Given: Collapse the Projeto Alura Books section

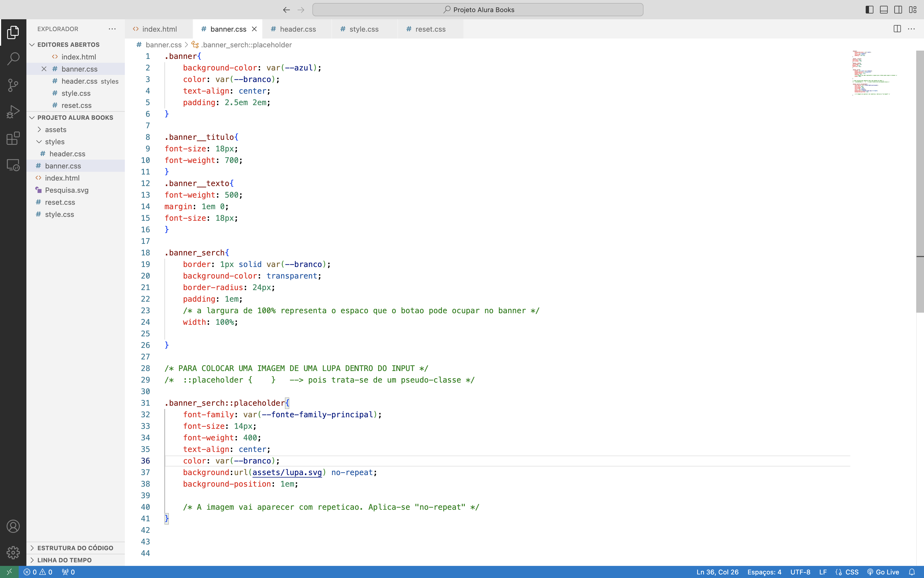Looking at the screenshot, I should 76,117.
